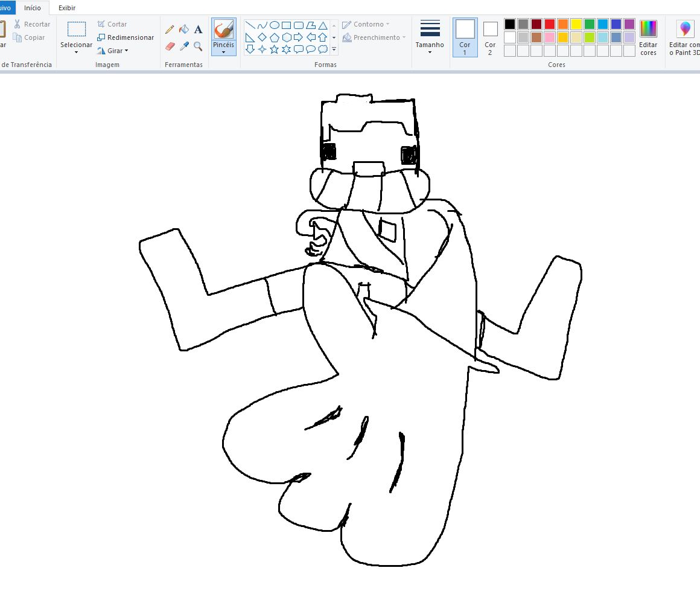
Task: Choose the Rounded rectangular callout shape
Action: (299, 49)
